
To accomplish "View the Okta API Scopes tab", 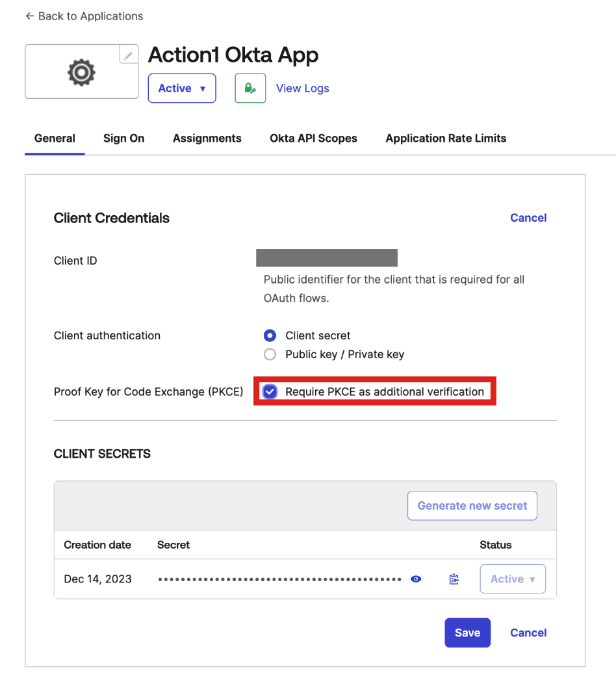I will 313,138.
